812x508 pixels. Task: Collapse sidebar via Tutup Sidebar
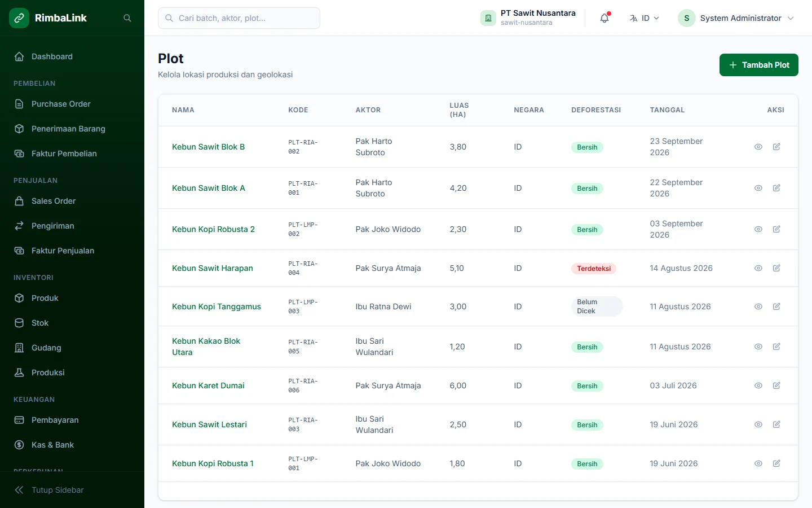tap(72, 490)
